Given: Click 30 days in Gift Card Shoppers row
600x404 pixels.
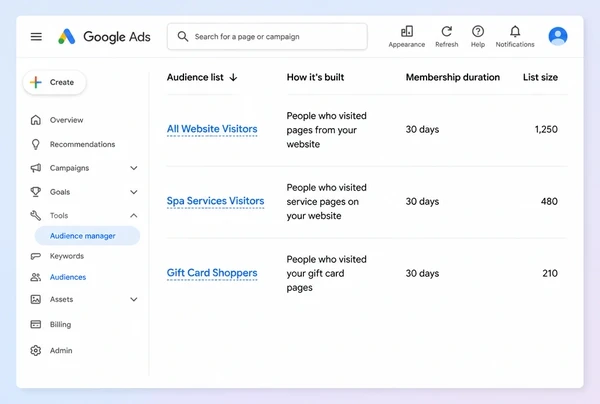Looking at the screenshot, I should 422,273.
